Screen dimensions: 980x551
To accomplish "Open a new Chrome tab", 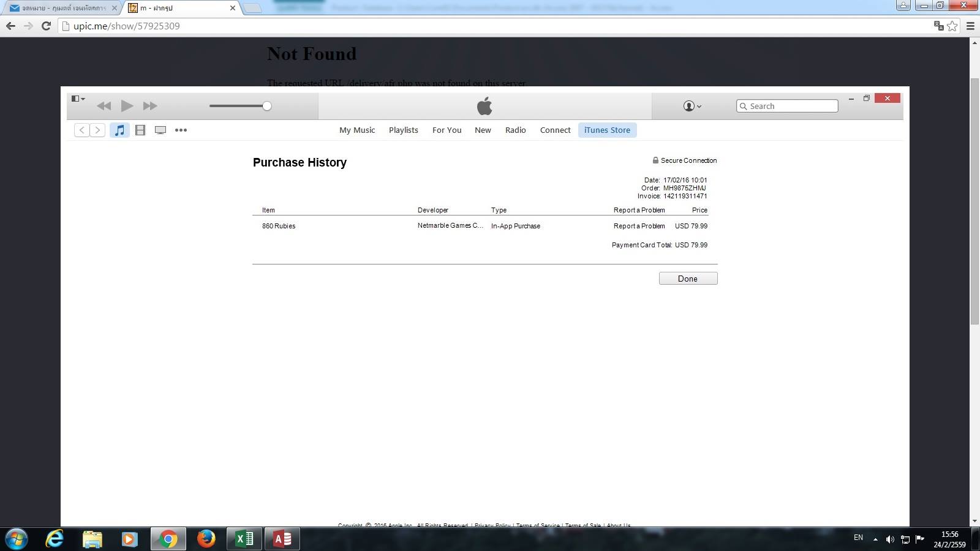I will [x=252, y=8].
